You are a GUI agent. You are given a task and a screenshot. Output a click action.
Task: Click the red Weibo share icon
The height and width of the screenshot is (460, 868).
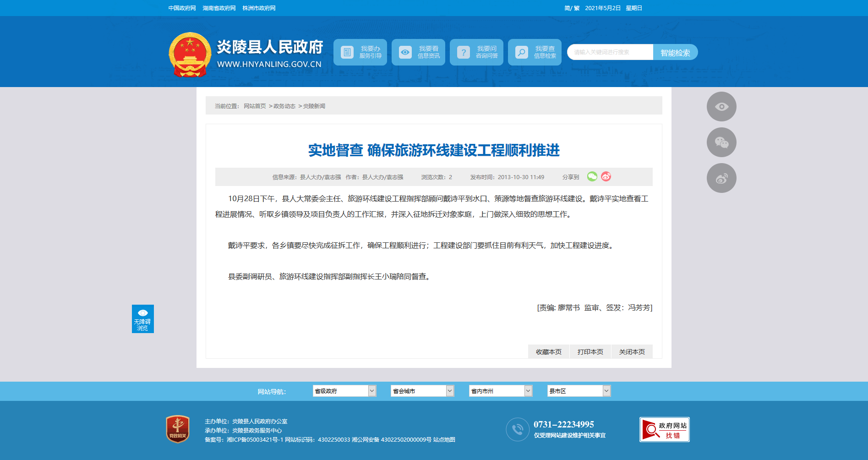pos(606,176)
